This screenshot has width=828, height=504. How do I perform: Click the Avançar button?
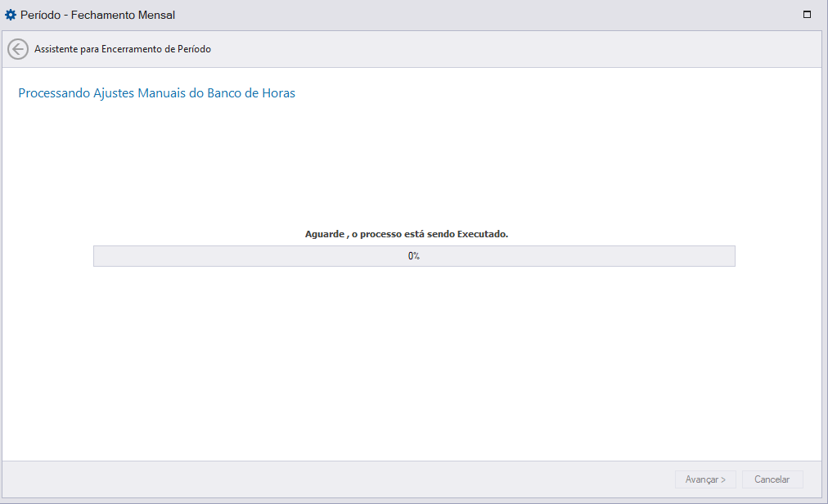[705, 479]
